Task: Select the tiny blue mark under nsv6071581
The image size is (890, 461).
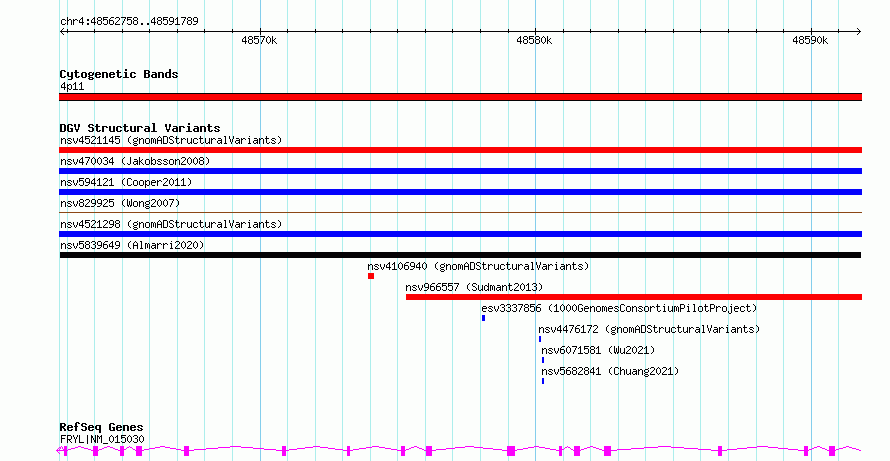Action: click(543, 360)
